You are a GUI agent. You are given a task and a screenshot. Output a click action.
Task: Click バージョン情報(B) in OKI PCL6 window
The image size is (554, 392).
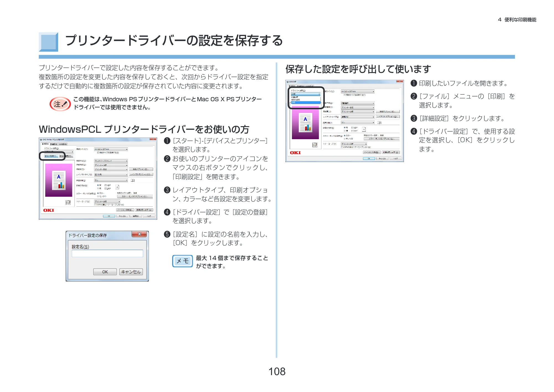(x=125, y=210)
